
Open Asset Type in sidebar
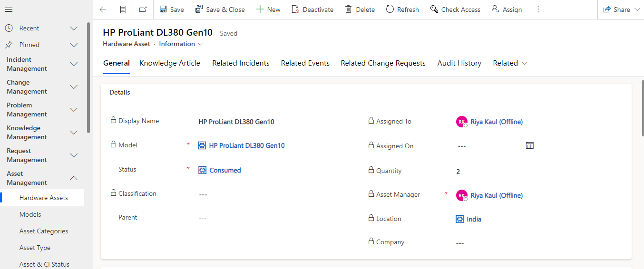pos(35,248)
